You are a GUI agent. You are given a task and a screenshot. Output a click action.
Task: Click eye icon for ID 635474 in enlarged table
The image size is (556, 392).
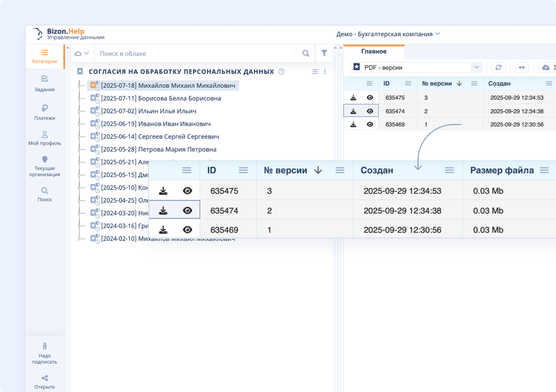188,210
